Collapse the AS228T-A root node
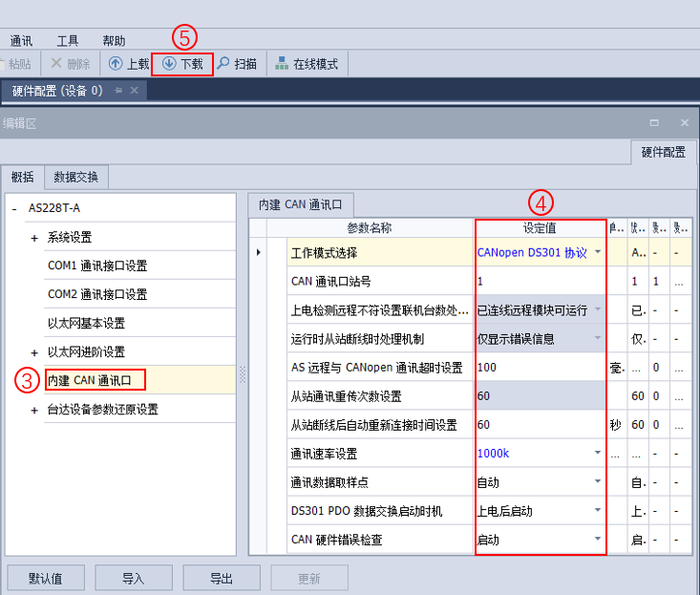Image resolution: width=700 pixels, height=595 pixels. 14,208
